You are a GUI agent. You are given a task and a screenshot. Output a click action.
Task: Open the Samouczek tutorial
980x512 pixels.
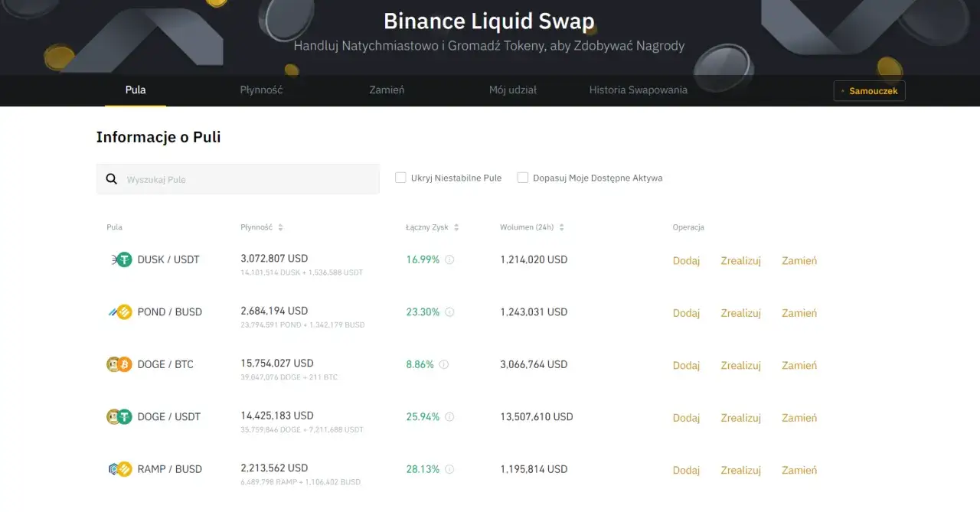click(869, 90)
